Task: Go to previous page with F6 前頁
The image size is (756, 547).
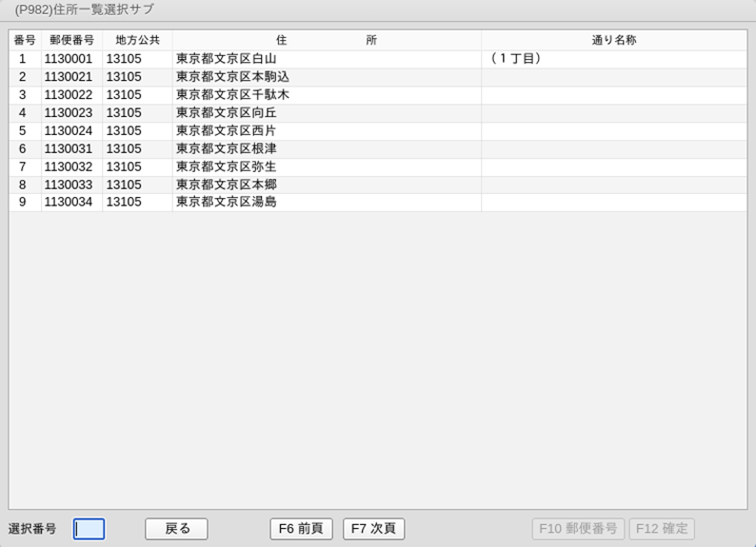Action: click(301, 529)
